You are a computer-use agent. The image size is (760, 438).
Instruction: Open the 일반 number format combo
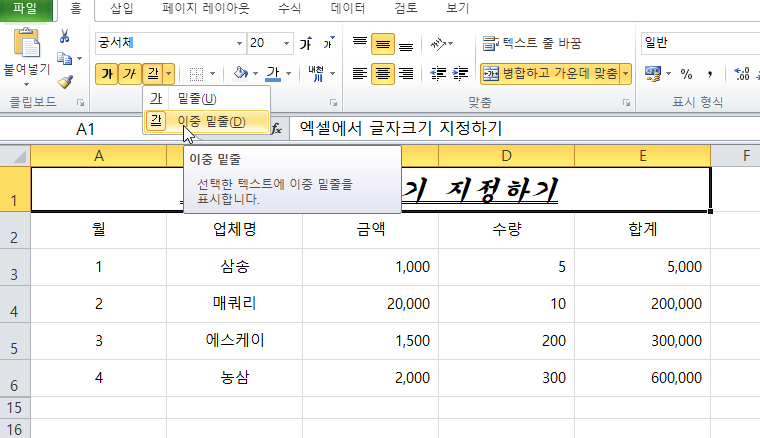[x=700, y=43]
